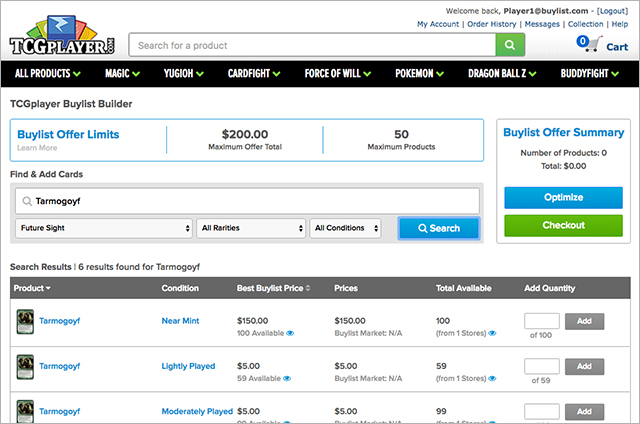Focus the Search for a product field

[x=312, y=45]
